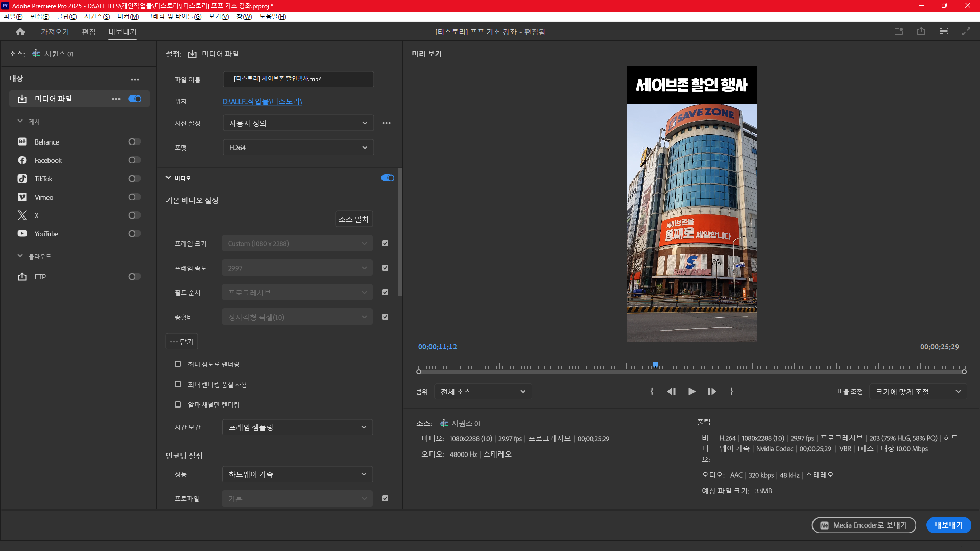Open the format dropdown H.264
Image resolution: width=980 pixels, height=551 pixels.
298,148
